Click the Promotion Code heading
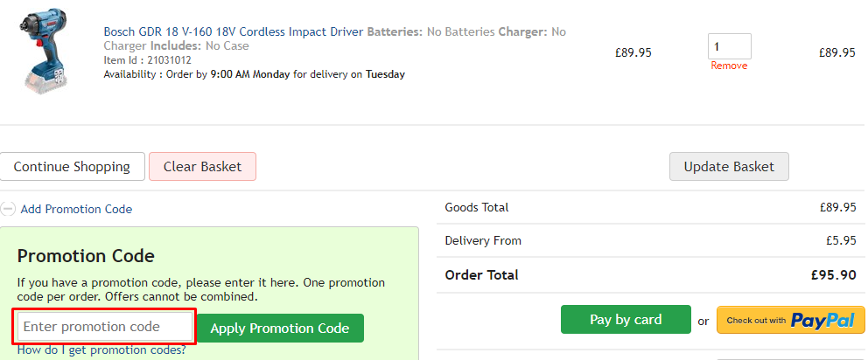868x360 pixels. [86, 256]
